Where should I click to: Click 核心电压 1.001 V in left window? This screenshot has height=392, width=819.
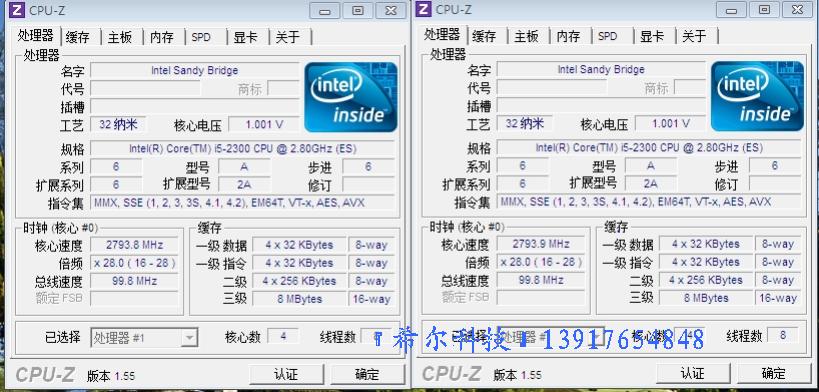point(264,124)
